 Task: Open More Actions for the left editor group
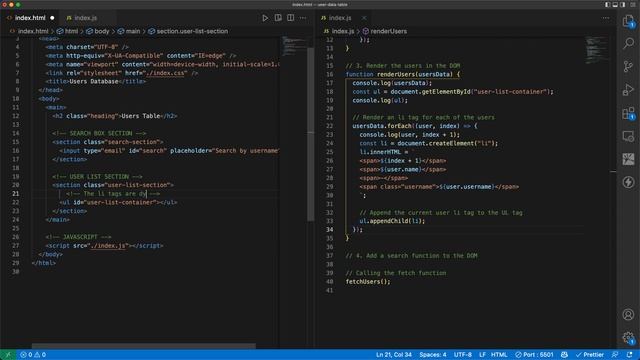point(303,18)
